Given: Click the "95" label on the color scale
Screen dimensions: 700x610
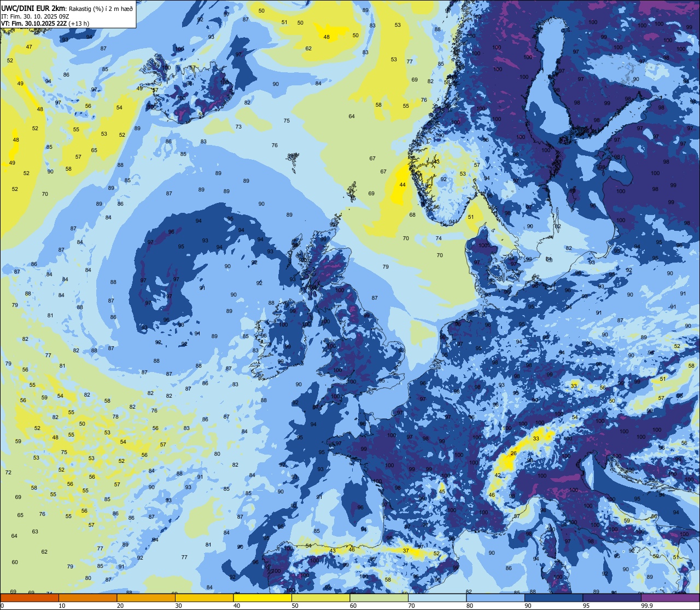Looking at the screenshot, I should 586,606.
